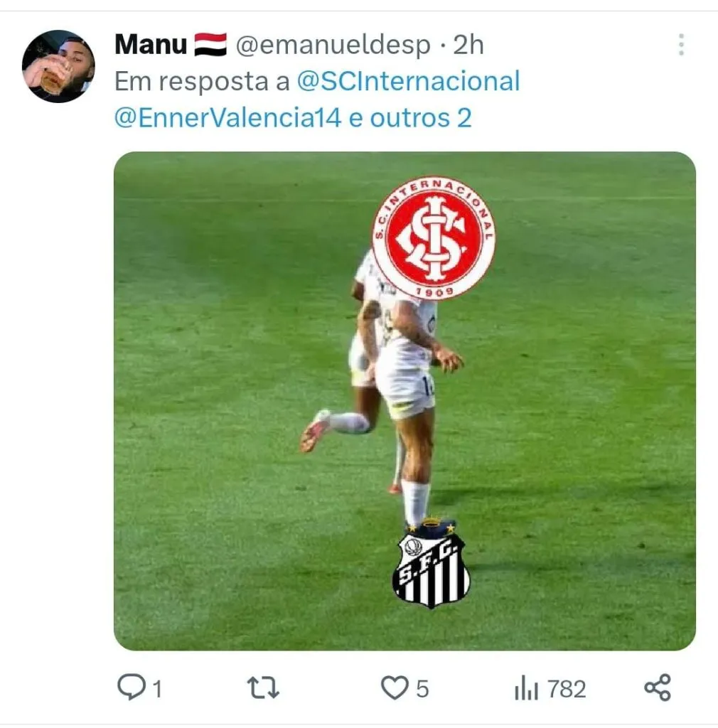This screenshot has height=728, width=718.
Task: Click the display name Manu
Action: point(150,45)
